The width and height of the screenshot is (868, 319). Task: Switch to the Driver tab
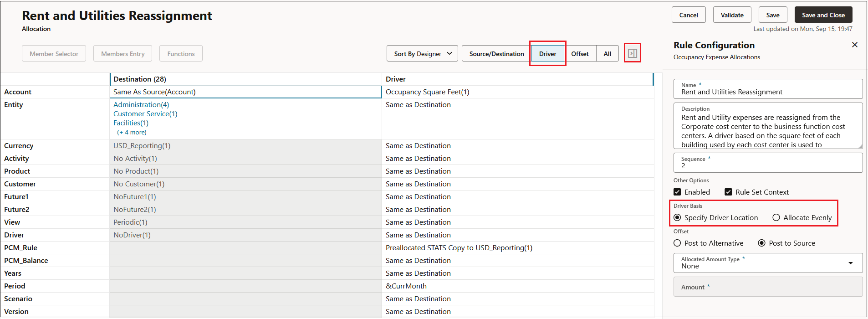[547, 54]
